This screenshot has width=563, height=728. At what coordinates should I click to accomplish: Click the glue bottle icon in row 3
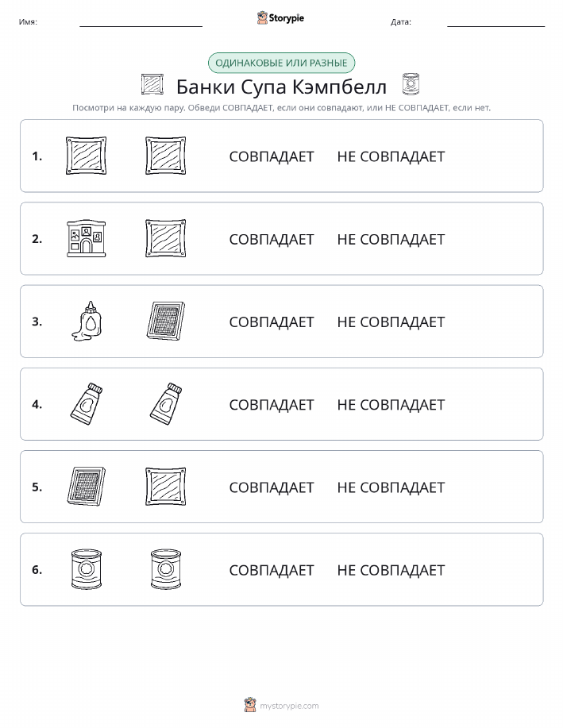(87, 322)
